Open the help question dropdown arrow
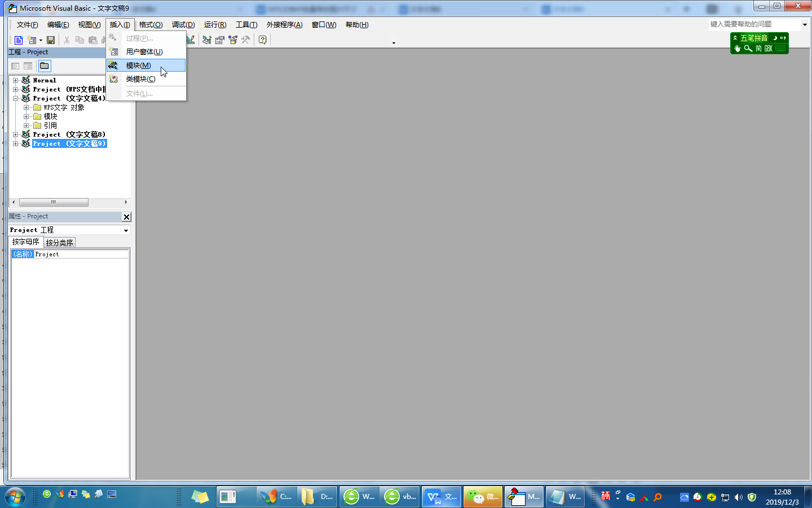This screenshot has width=812, height=508. (x=805, y=24)
